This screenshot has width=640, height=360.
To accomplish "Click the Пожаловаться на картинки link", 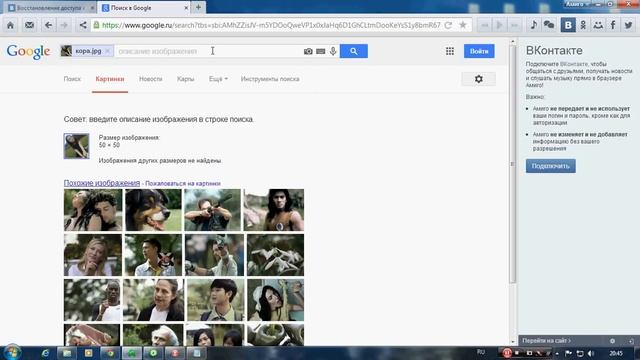I will pos(183,184).
